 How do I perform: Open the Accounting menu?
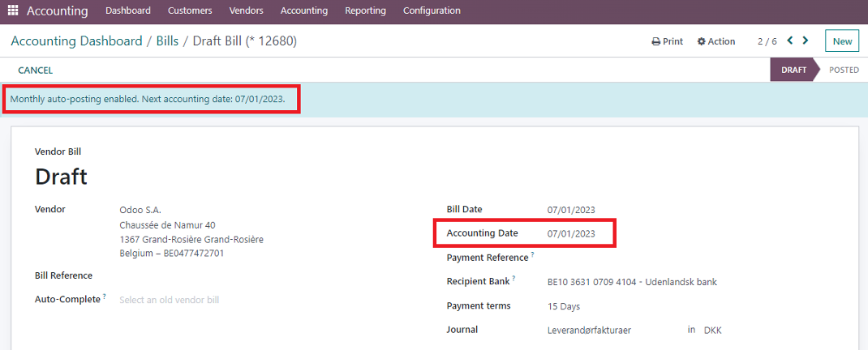[304, 11]
